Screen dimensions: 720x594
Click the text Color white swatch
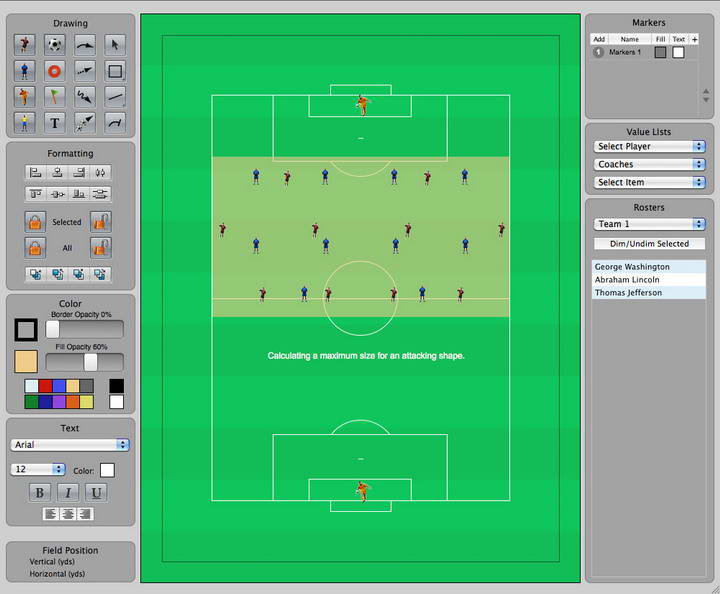(107, 470)
